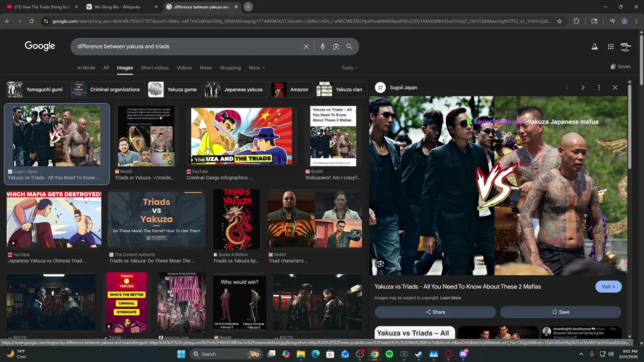The width and height of the screenshot is (644, 362).
Task: Show next image in preview panel
Action: [583, 87]
